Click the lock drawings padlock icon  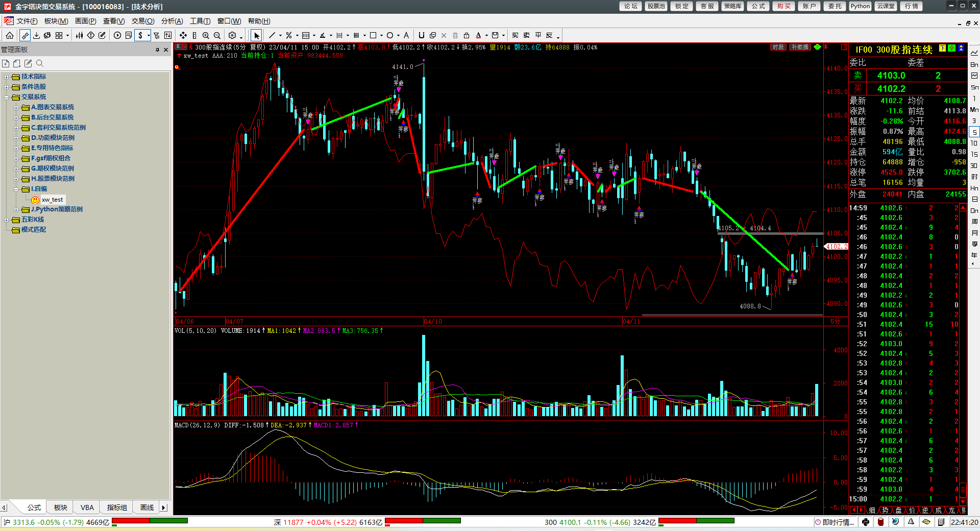click(467, 35)
